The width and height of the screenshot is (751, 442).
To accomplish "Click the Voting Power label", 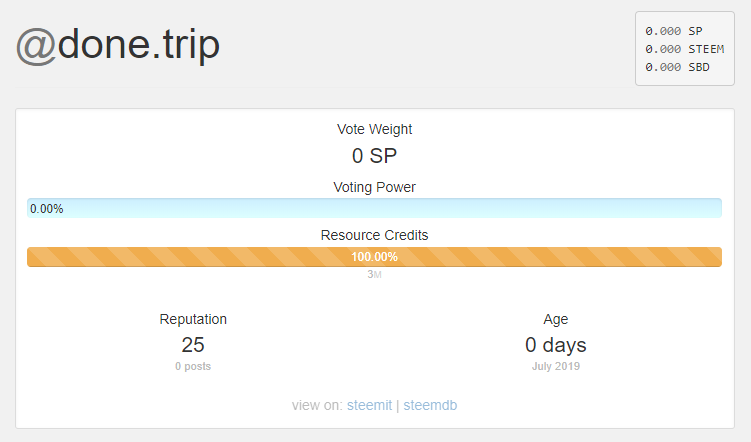I will [x=374, y=187].
